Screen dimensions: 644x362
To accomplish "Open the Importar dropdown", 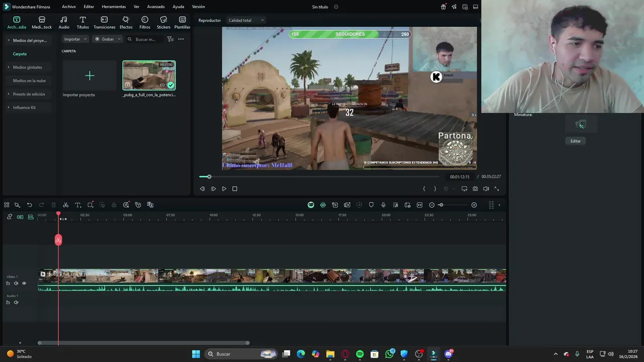I will [75, 39].
